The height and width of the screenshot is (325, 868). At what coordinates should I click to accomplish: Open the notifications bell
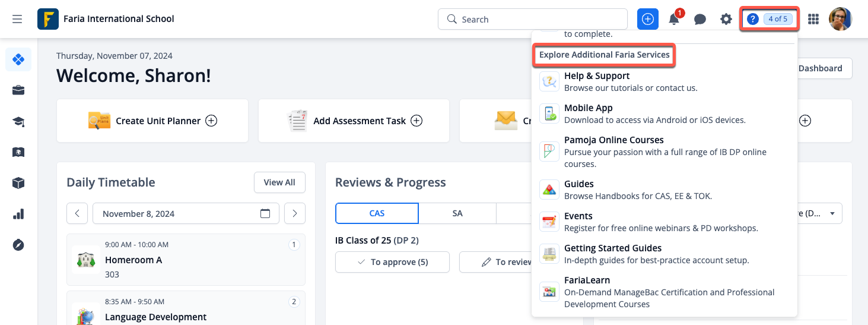[674, 19]
